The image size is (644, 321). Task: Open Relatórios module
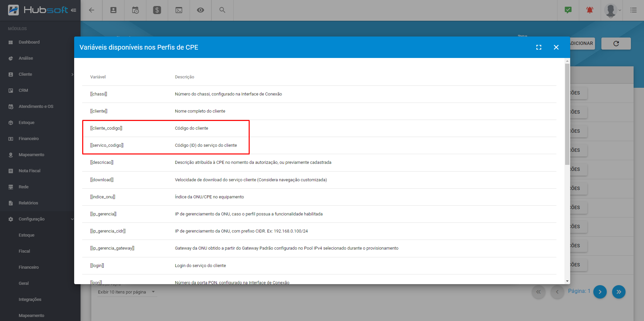click(28, 203)
